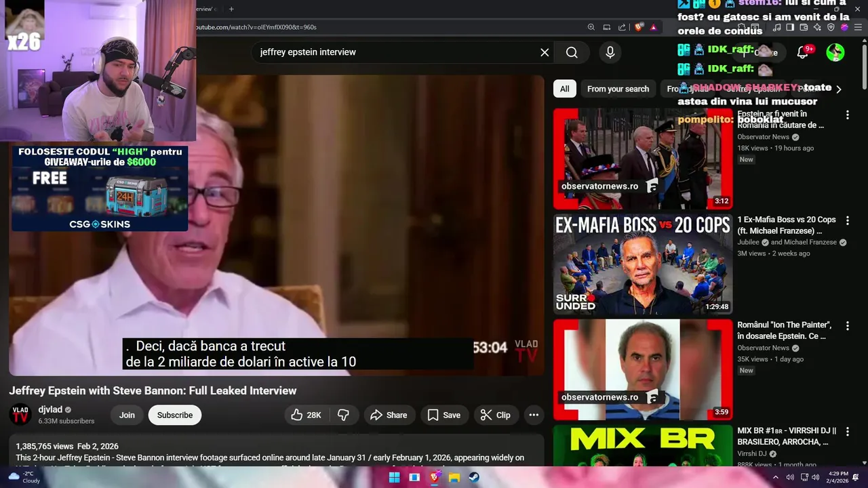The height and width of the screenshot is (488, 868).
Task: Click the Virrshi DJ channel name
Action: [752, 453]
